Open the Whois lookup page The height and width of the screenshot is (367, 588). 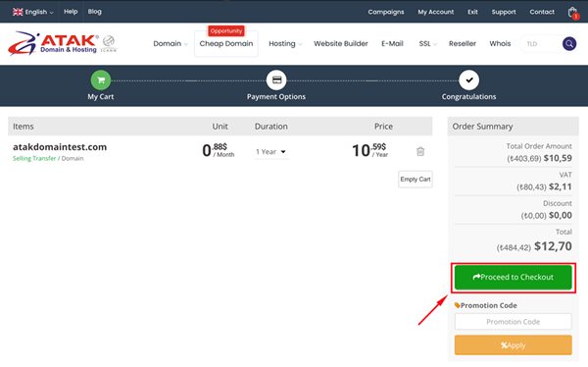click(500, 43)
